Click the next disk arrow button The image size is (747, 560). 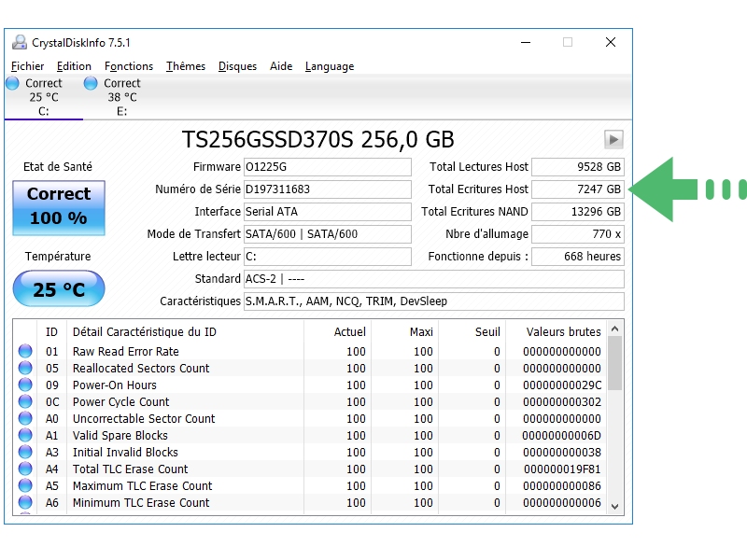point(613,139)
